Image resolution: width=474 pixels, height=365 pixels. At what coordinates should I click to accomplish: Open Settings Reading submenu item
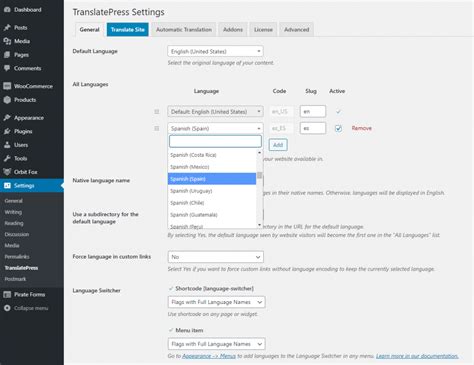14,223
